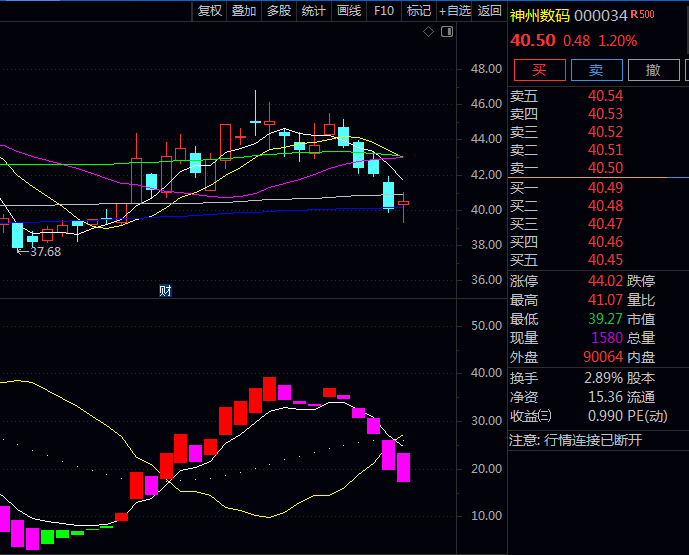Select the 画线 line drawing tool
Viewport: 689px width, 555px height.
pyautogui.click(x=349, y=11)
